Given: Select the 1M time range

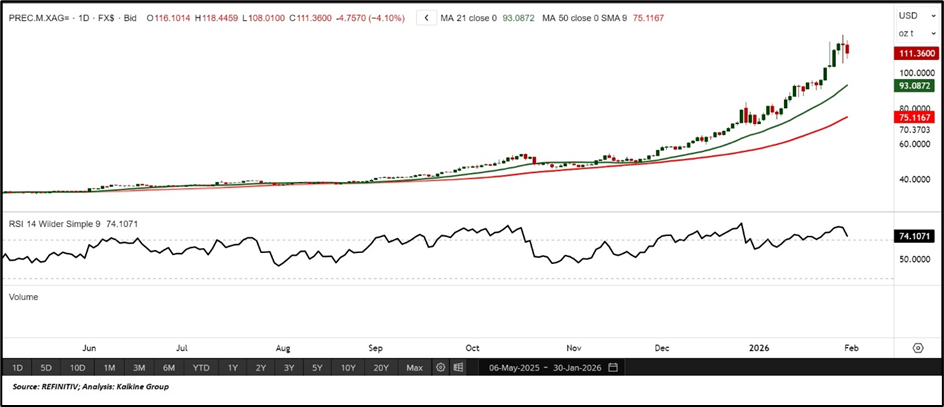Looking at the screenshot, I should (x=109, y=367).
